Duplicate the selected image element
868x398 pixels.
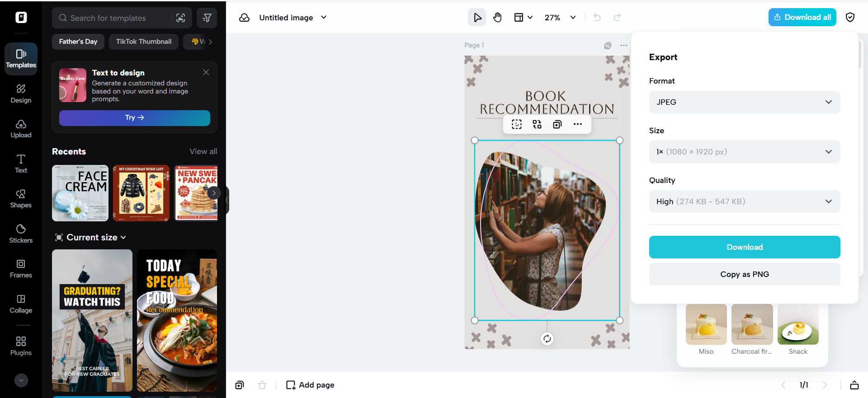[x=557, y=124]
